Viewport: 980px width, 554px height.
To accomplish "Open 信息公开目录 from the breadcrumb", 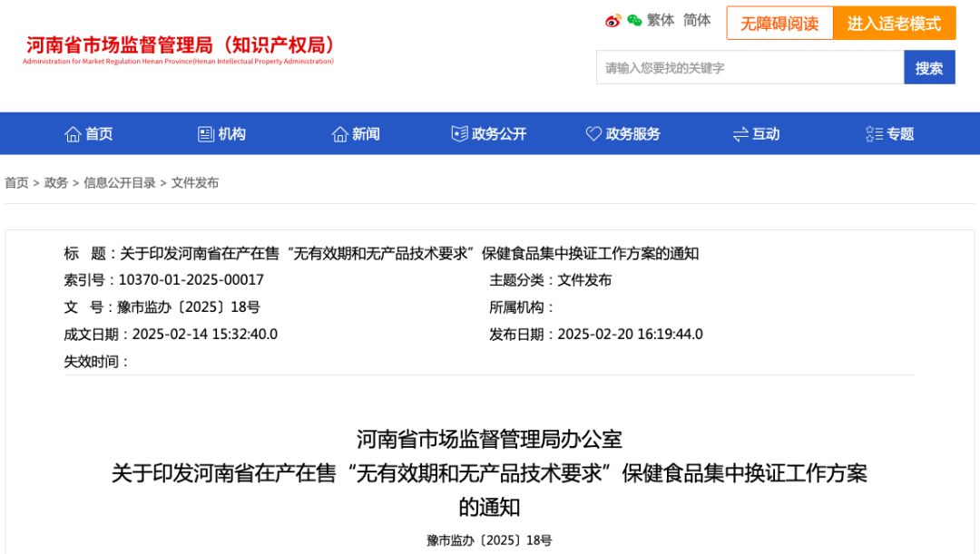I will tap(119, 182).
